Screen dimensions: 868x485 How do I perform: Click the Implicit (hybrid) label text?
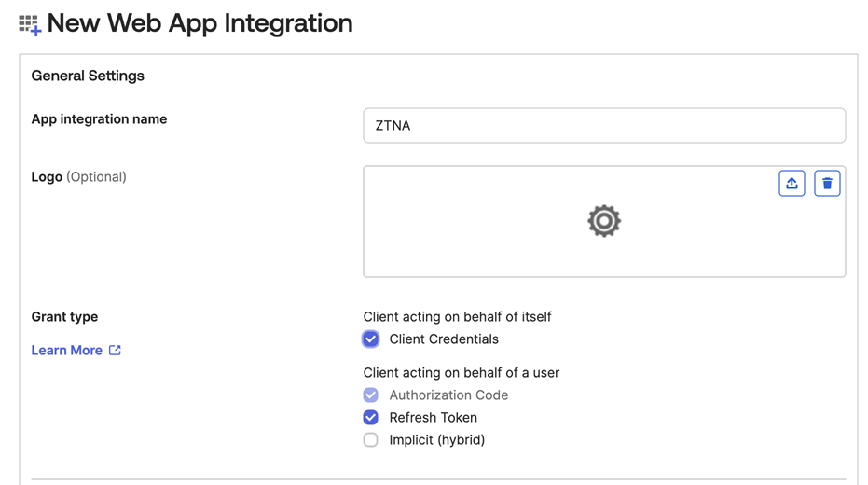point(437,440)
